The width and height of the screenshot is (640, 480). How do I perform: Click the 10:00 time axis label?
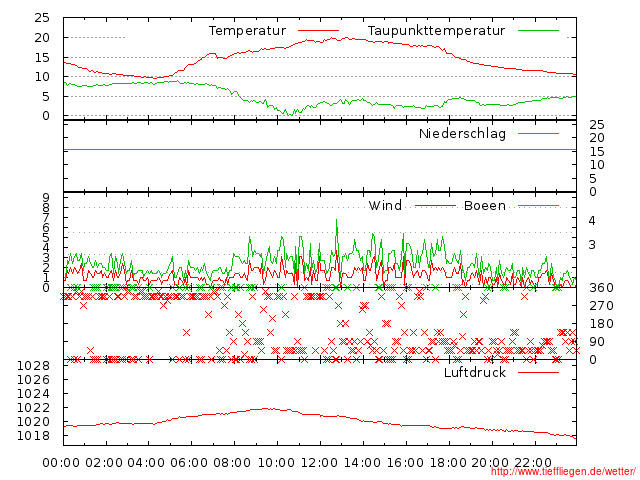coord(276,463)
